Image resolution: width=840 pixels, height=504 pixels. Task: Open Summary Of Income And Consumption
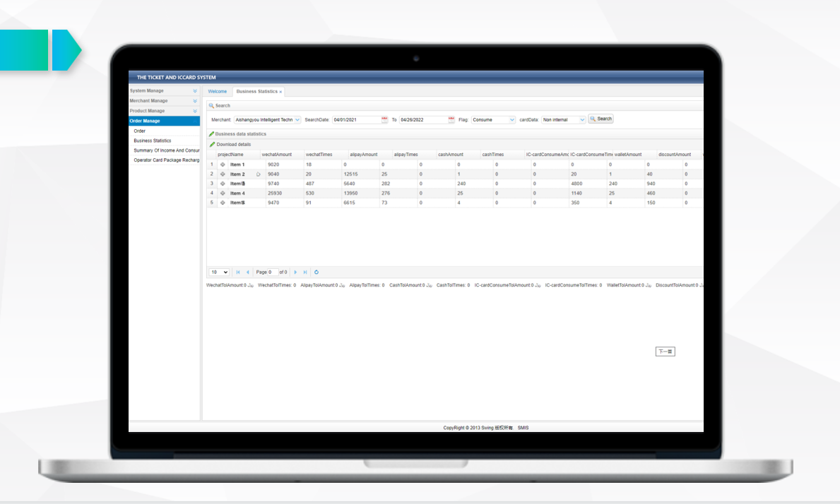[x=166, y=150]
